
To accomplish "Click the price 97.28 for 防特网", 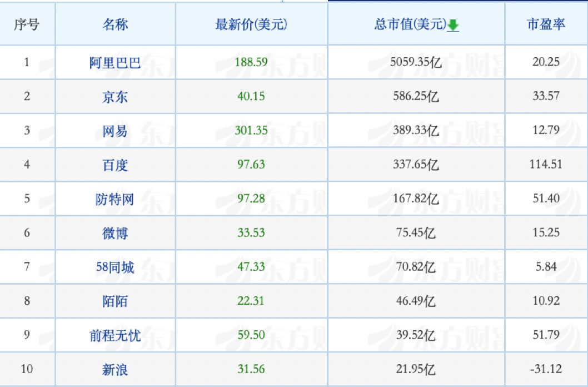I will 251,199.
